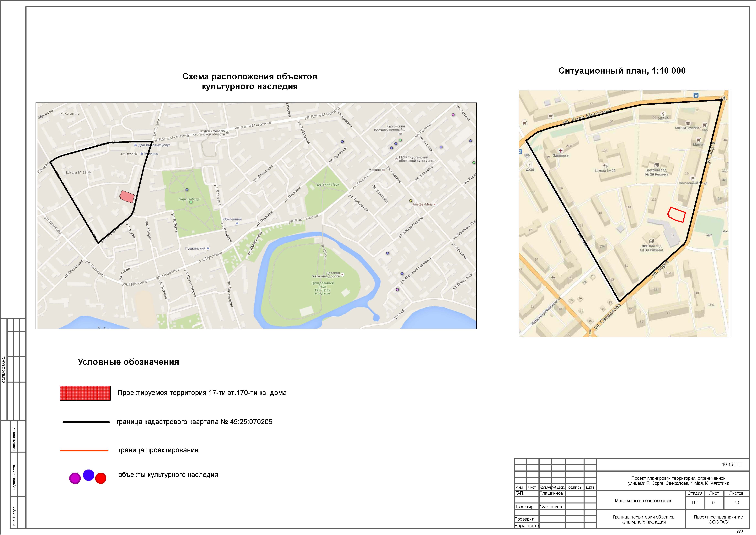Click the Пенсионный фонд flag icon

693,178
